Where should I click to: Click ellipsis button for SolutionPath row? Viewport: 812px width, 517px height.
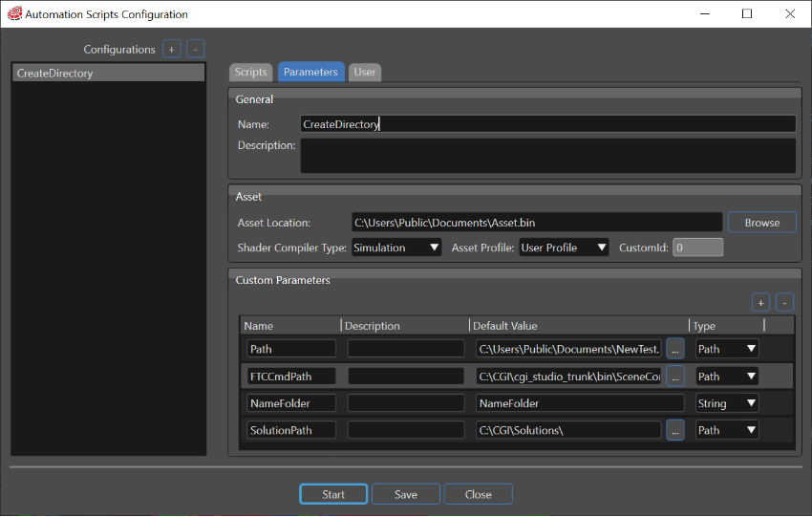click(x=675, y=430)
